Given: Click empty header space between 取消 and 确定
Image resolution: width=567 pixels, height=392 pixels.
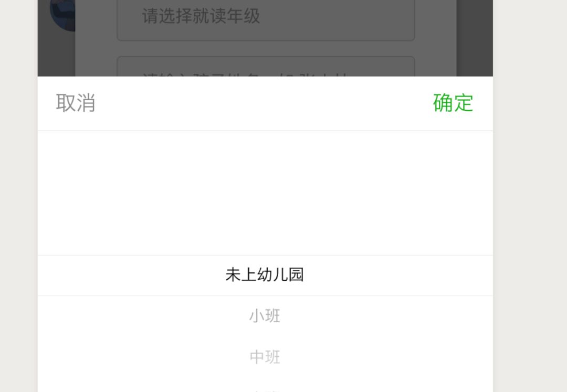Looking at the screenshot, I should pos(264,103).
